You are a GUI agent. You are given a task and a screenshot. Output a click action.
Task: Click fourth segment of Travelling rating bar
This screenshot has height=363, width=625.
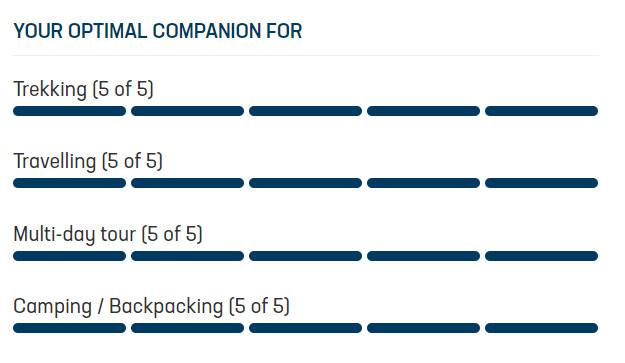click(423, 183)
